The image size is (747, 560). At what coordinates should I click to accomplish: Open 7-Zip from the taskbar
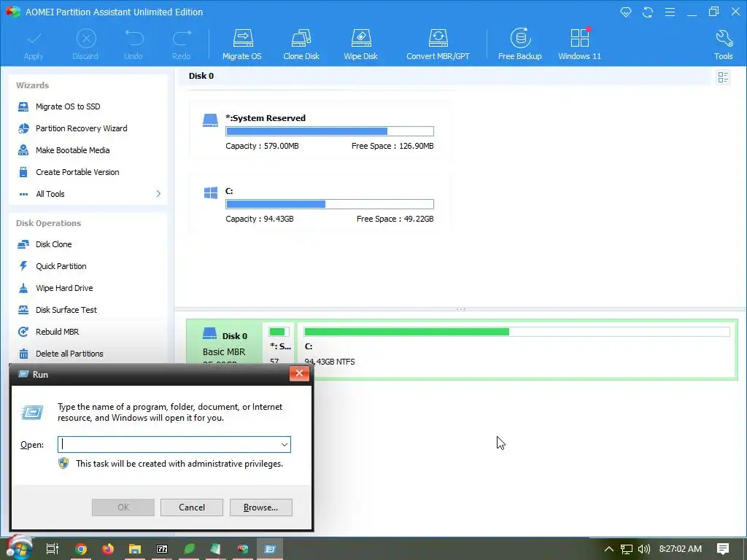click(x=162, y=549)
